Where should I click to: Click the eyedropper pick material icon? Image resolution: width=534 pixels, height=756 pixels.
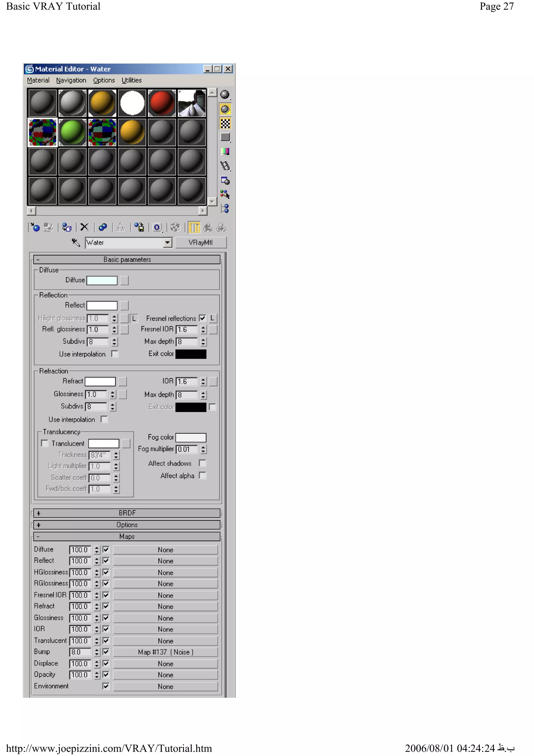(76, 243)
